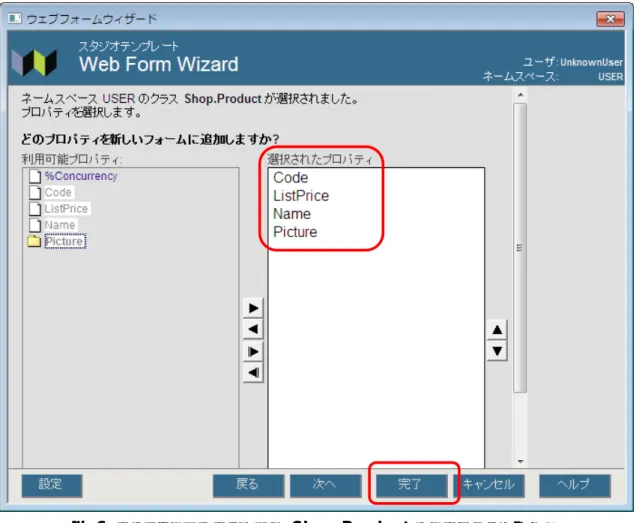Click the move-all-left arrow button

point(253,372)
